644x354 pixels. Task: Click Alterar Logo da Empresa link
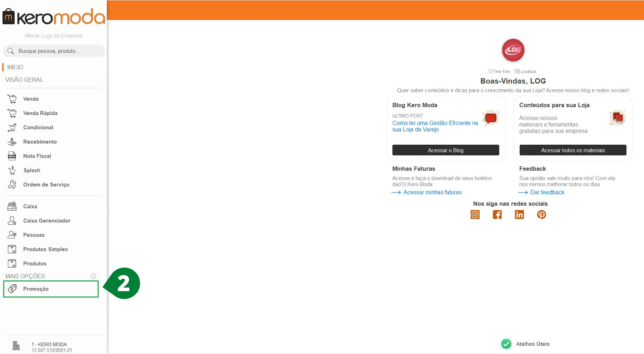[54, 36]
